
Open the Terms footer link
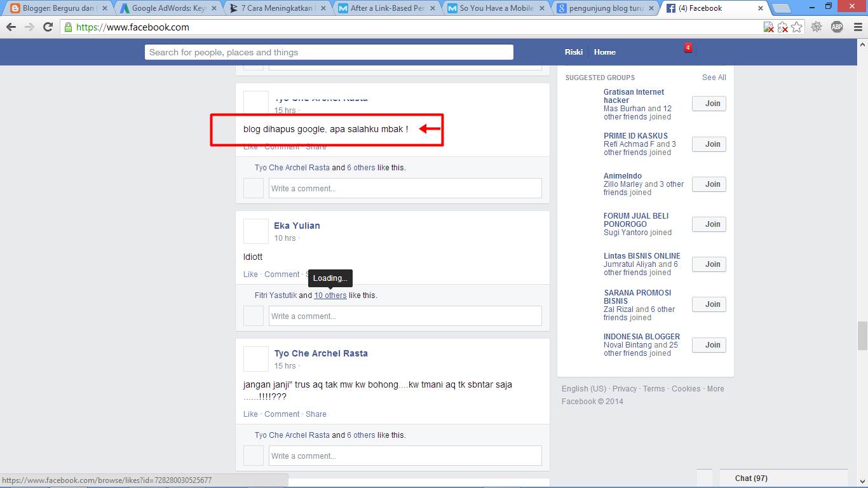point(654,389)
